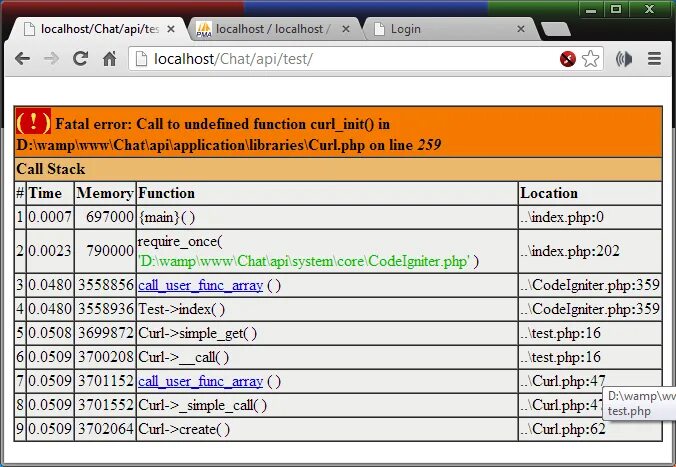Open a new tab with the new-tab button
676x467 pixels.
[555, 29]
